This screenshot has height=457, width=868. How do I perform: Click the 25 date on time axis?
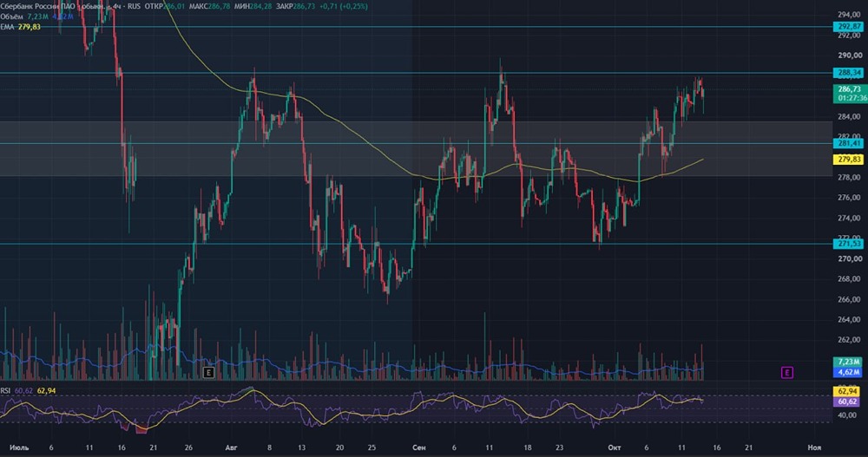372,447
